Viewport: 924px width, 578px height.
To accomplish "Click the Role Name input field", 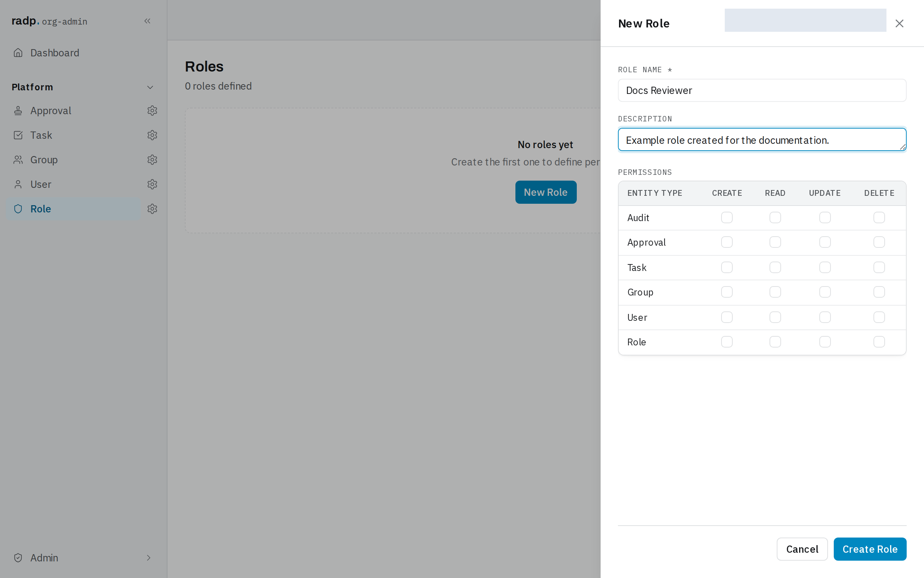I will click(762, 90).
